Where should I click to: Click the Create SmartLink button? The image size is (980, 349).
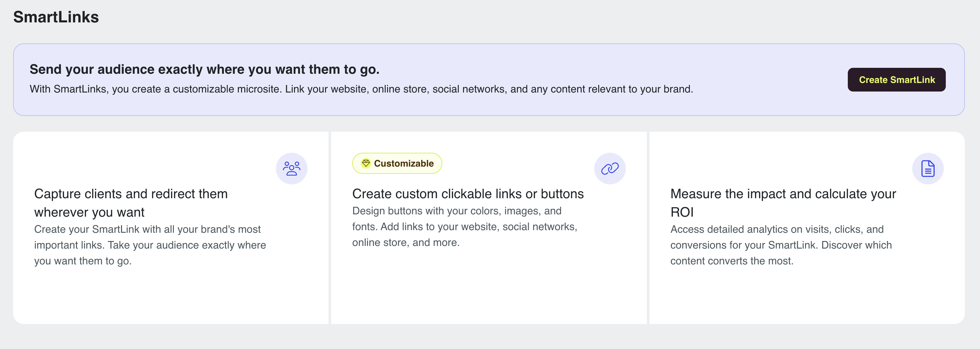[x=896, y=80]
